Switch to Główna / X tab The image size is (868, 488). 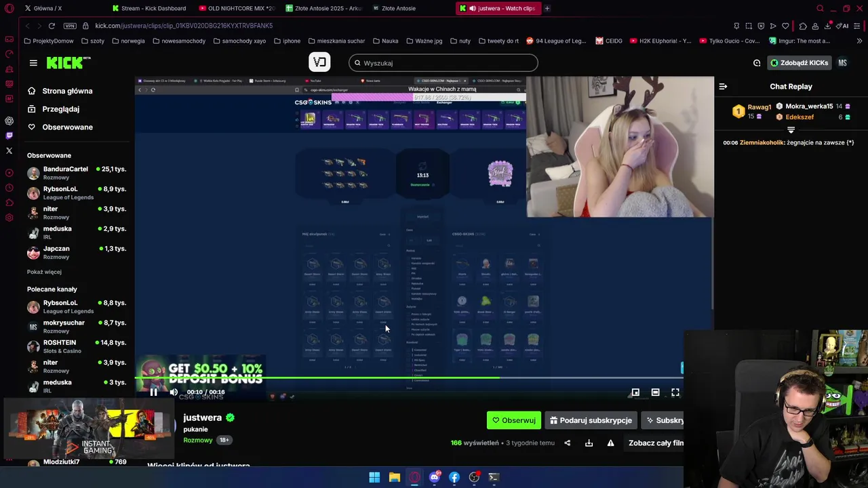(x=47, y=8)
